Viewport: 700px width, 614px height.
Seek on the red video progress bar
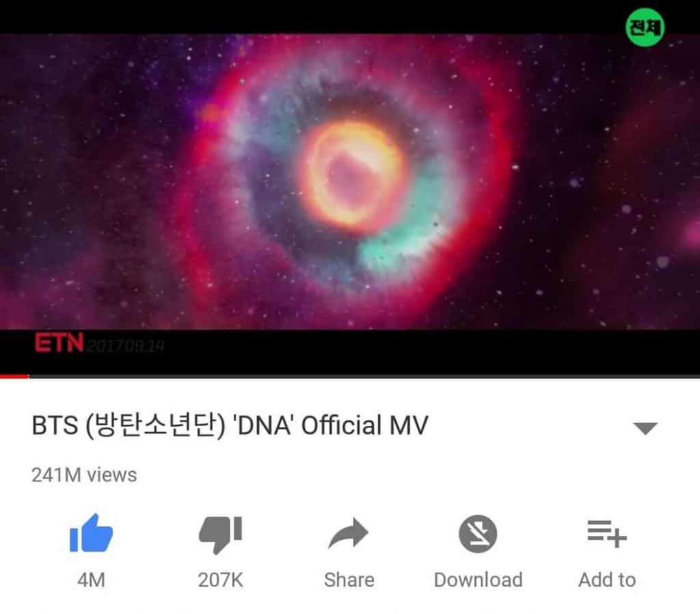tap(14, 377)
